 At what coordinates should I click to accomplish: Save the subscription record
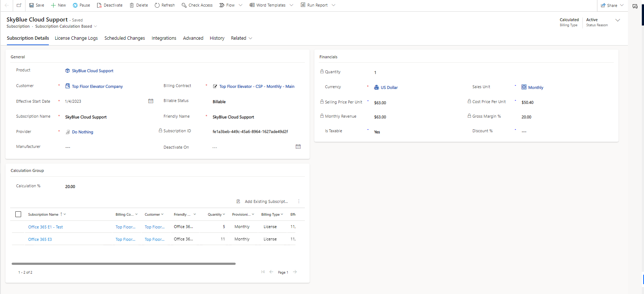coord(36,5)
